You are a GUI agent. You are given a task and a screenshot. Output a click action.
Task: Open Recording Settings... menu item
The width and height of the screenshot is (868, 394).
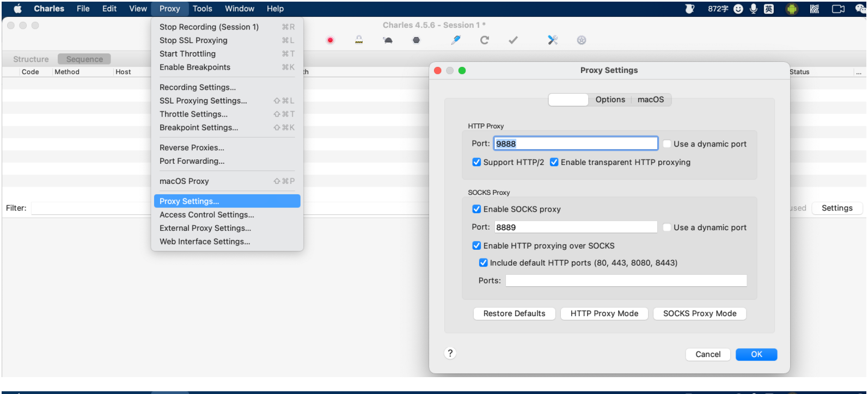pyautogui.click(x=227, y=87)
